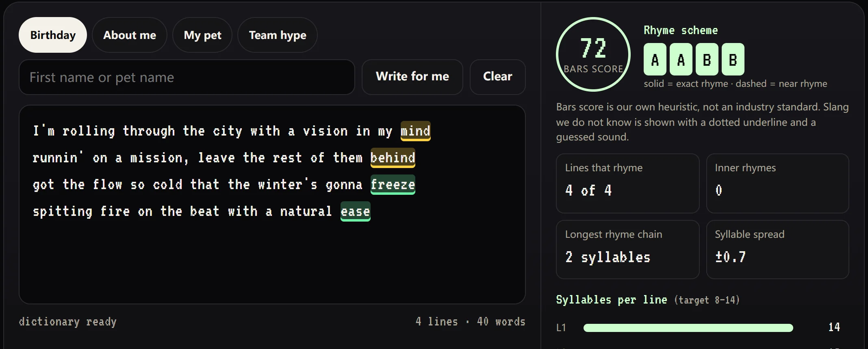Screen dimensions: 868x349
Task: Click the Bars score heuristic description paragraph
Action: (703, 122)
